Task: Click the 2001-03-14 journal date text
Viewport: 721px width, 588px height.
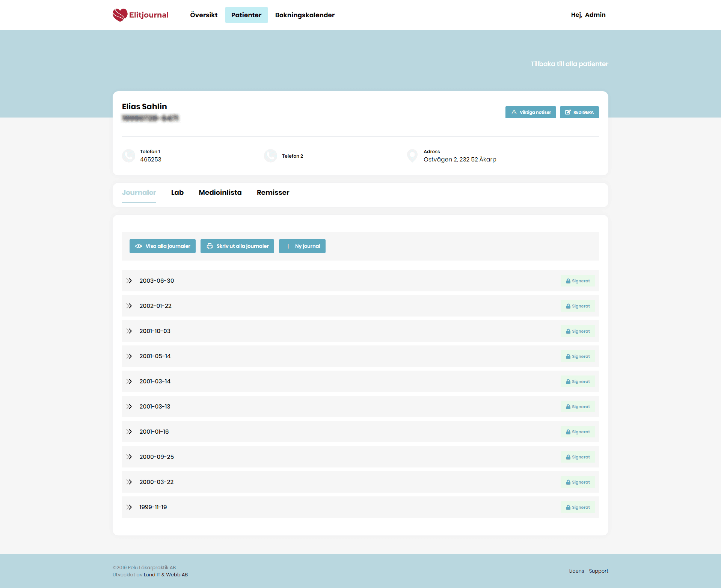Action: tap(155, 381)
